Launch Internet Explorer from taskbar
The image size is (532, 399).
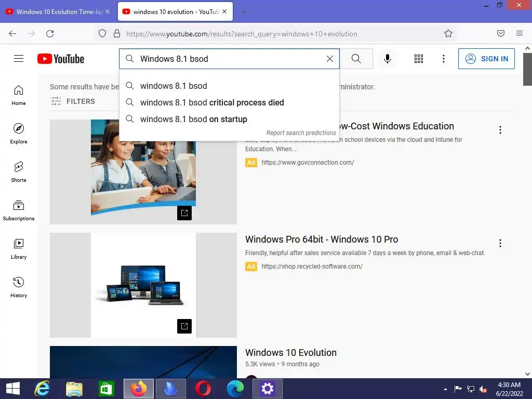coord(42,389)
